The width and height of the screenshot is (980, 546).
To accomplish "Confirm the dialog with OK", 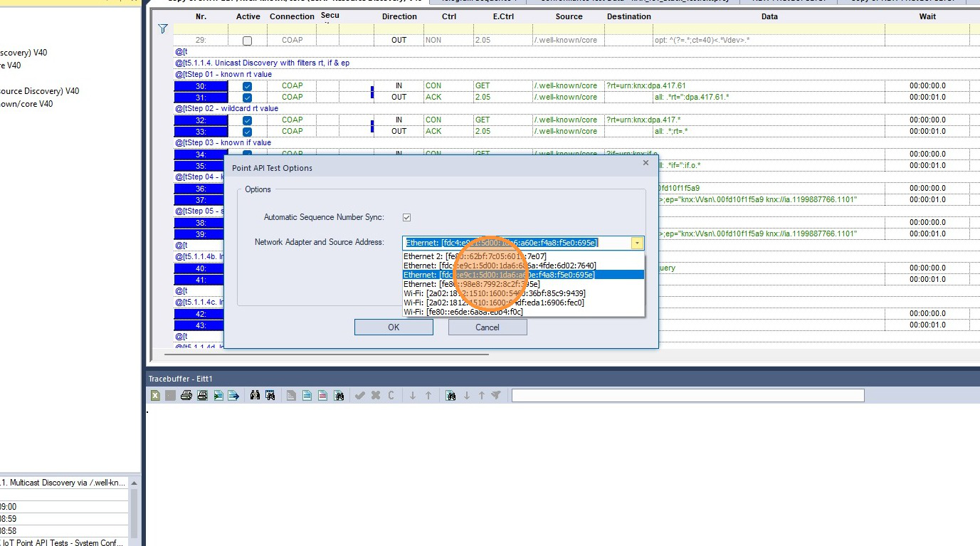I will tap(394, 327).
